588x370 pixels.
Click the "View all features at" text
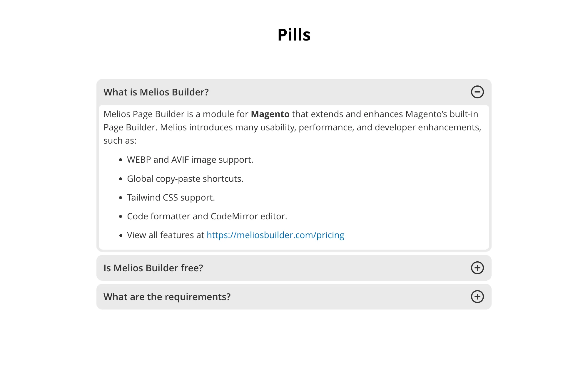click(166, 235)
